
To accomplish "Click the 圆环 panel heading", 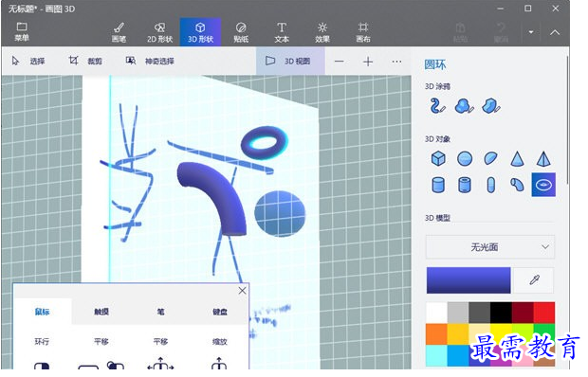I will [x=435, y=65].
